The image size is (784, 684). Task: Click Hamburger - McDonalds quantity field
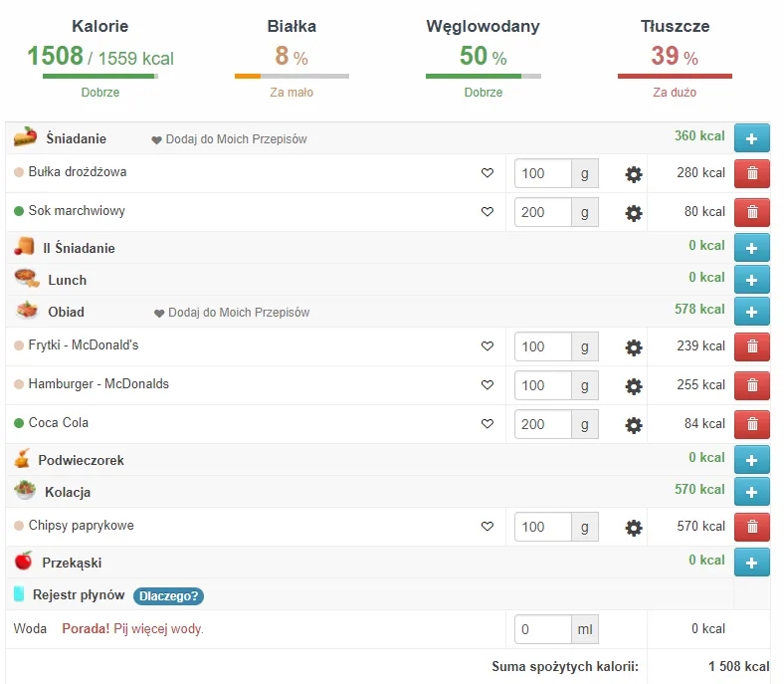click(543, 385)
